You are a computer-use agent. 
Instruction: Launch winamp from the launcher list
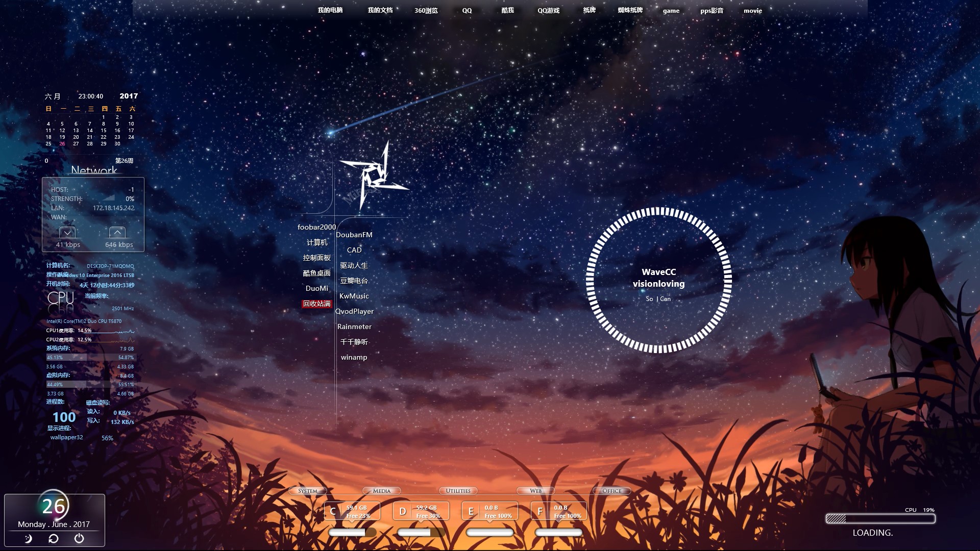point(354,357)
